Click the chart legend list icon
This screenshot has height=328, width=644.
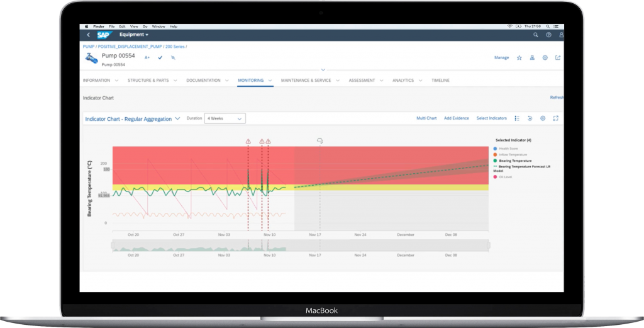click(516, 118)
